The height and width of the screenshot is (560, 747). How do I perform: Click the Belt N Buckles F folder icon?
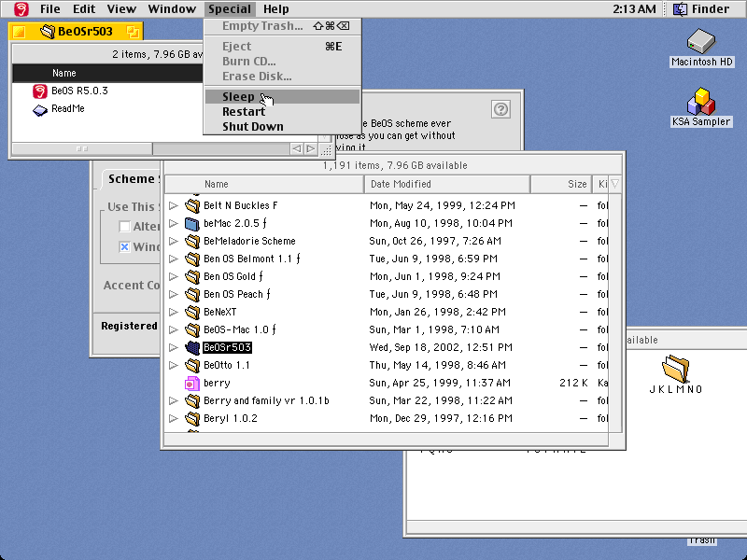pos(192,205)
